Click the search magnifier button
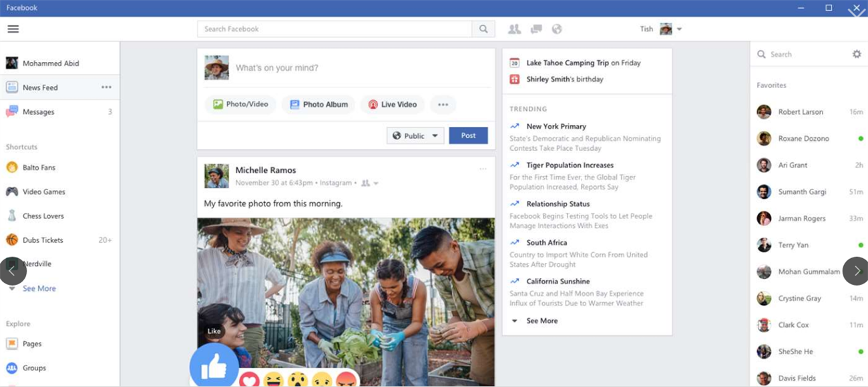The height and width of the screenshot is (387, 868). coord(483,29)
